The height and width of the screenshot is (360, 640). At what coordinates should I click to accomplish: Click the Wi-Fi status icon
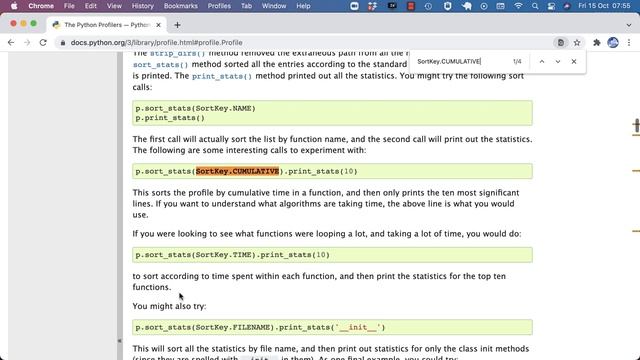[518, 6]
